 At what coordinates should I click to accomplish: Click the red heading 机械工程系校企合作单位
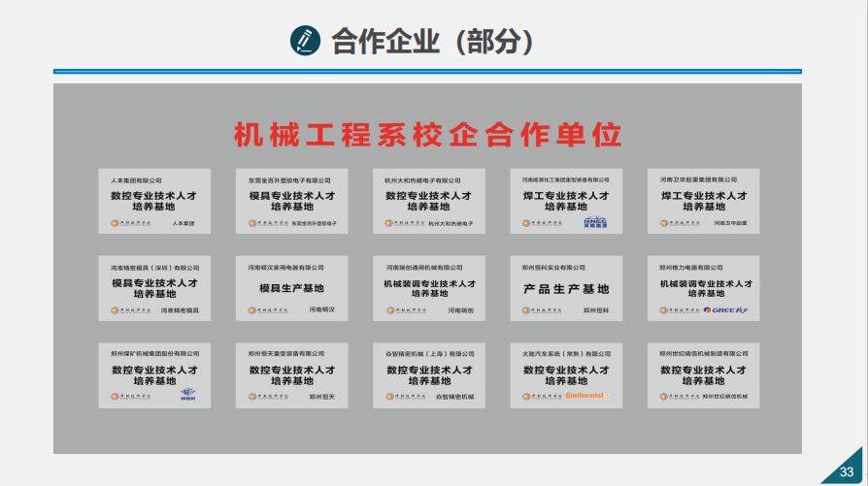pos(427,134)
